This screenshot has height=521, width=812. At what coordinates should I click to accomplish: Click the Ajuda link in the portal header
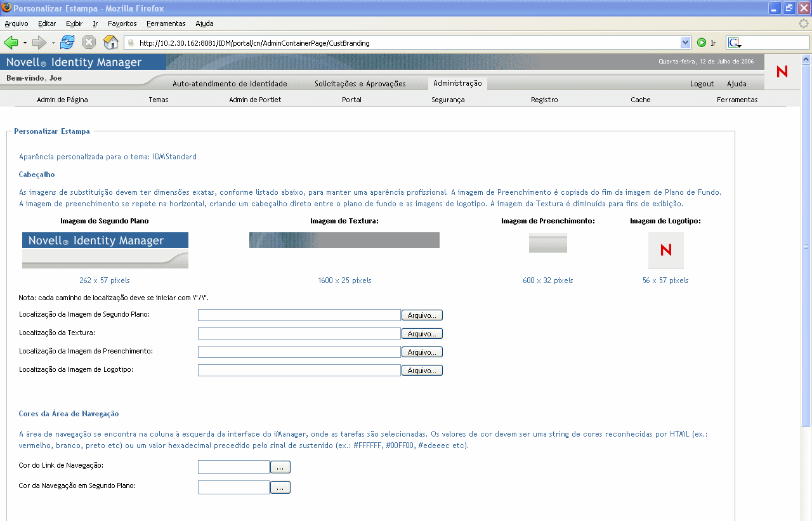click(737, 84)
